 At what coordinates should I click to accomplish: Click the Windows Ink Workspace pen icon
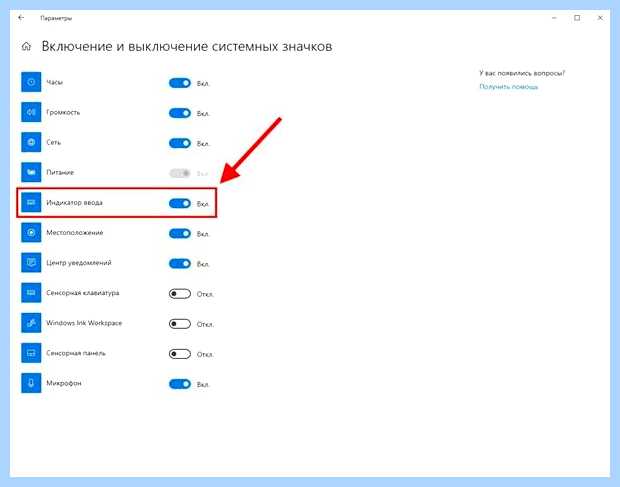(31, 323)
